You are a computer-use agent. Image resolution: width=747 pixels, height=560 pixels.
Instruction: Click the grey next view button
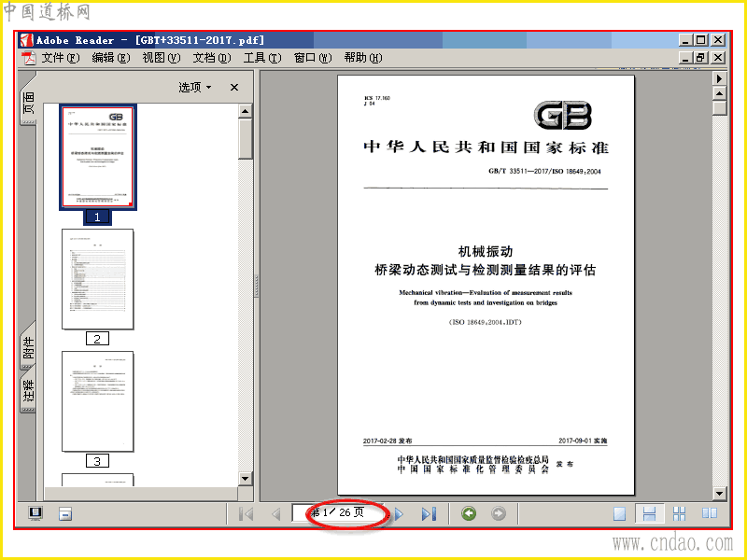499,513
